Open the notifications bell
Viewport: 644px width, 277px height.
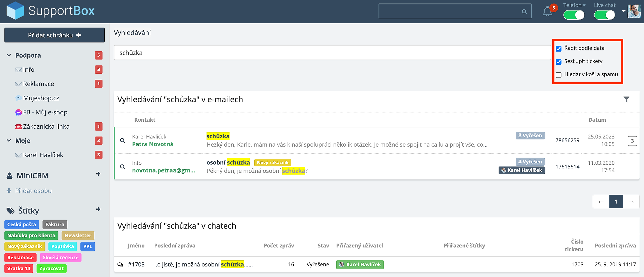547,12
